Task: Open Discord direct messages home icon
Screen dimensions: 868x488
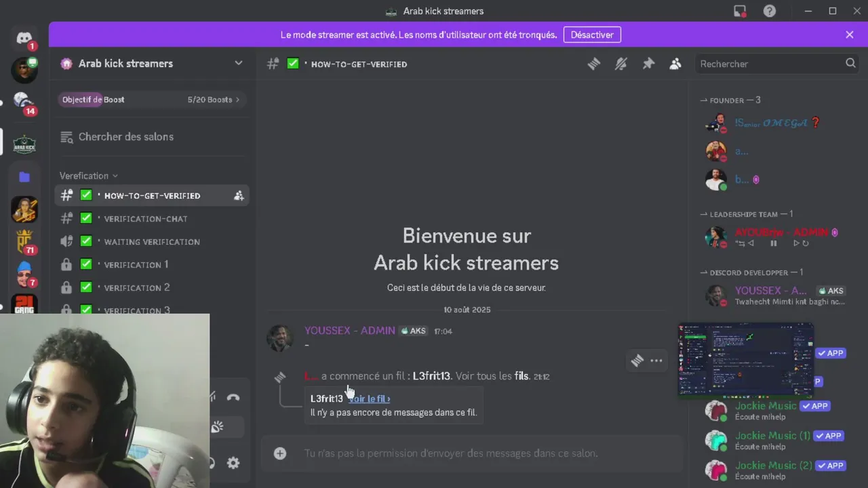Action: click(24, 38)
